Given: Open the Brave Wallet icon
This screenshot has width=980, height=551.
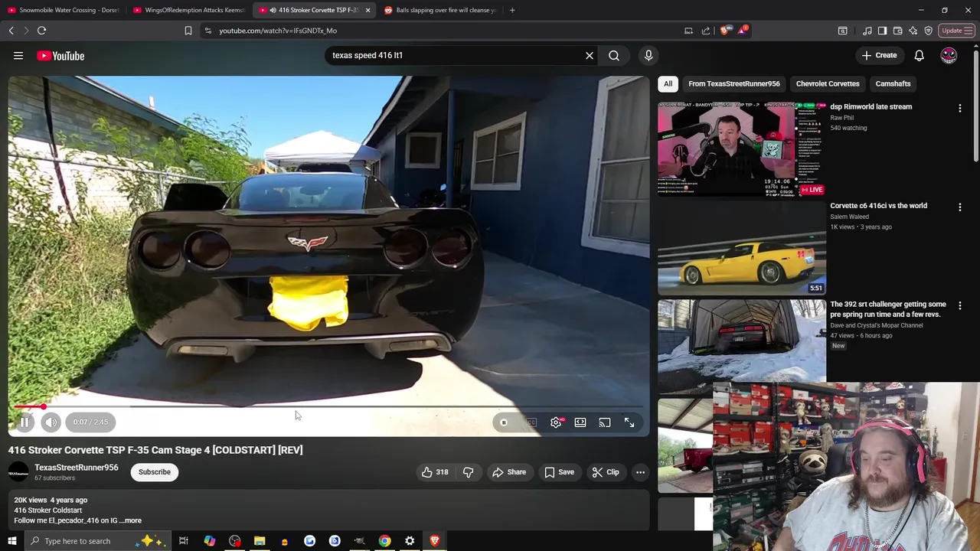Looking at the screenshot, I should (897, 31).
